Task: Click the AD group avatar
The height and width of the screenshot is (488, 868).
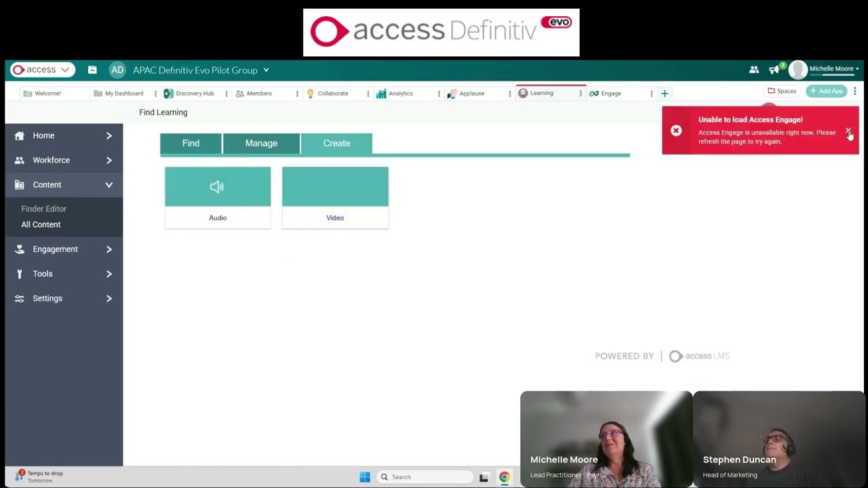Action: pyautogui.click(x=117, y=70)
